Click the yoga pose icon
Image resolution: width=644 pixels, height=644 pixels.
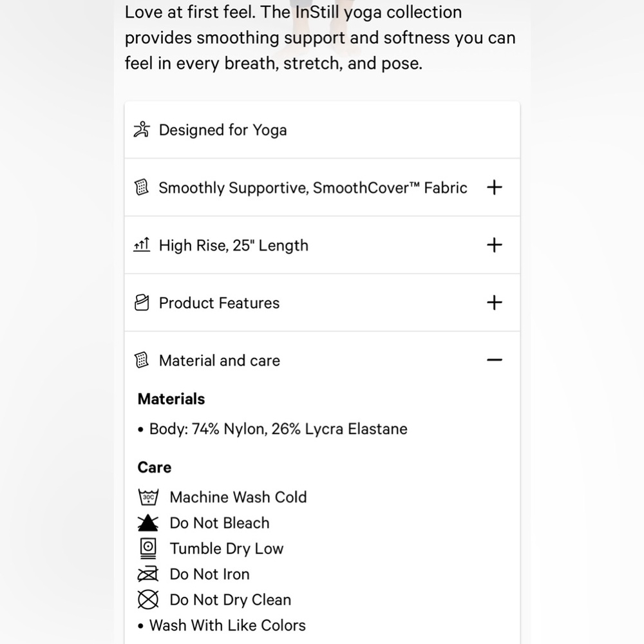142,129
